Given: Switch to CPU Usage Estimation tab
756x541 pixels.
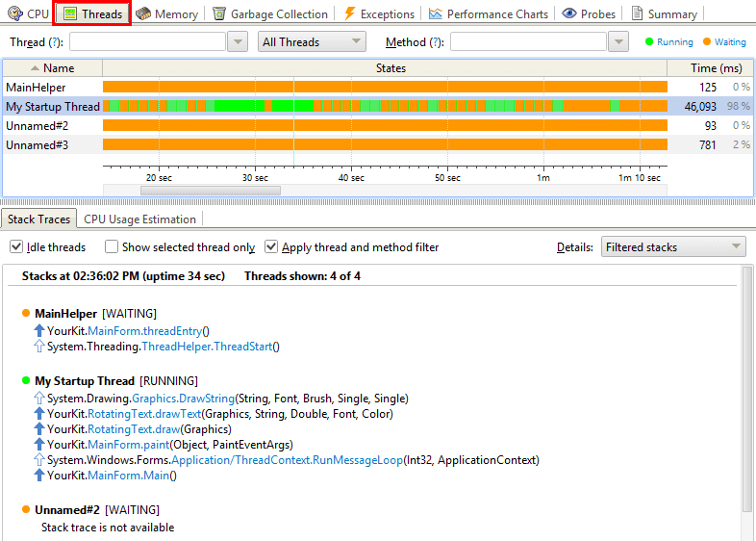Looking at the screenshot, I should [139, 219].
